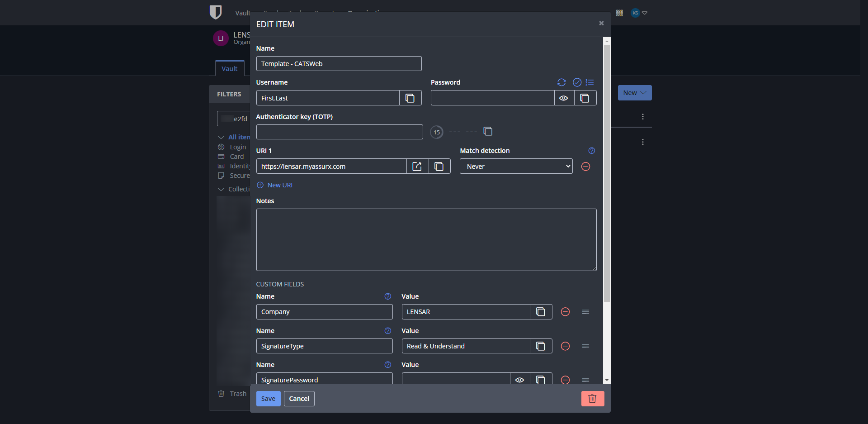The height and width of the screenshot is (424, 868).
Task: Switch to the Vault tab
Action: pos(230,68)
